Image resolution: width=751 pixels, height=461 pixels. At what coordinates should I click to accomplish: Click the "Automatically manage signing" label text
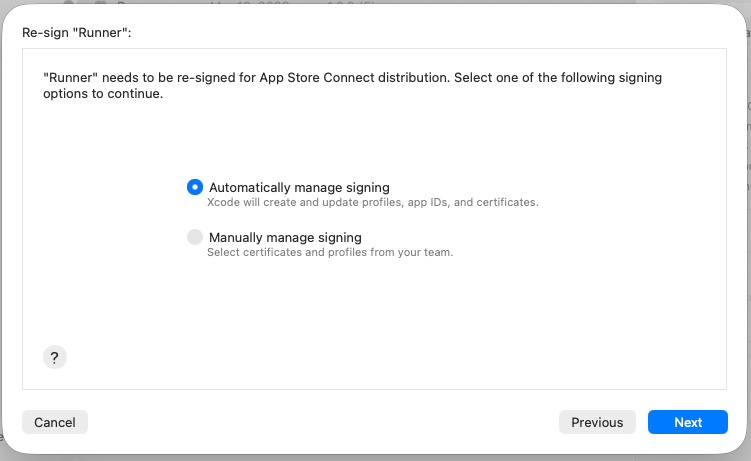click(299, 187)
